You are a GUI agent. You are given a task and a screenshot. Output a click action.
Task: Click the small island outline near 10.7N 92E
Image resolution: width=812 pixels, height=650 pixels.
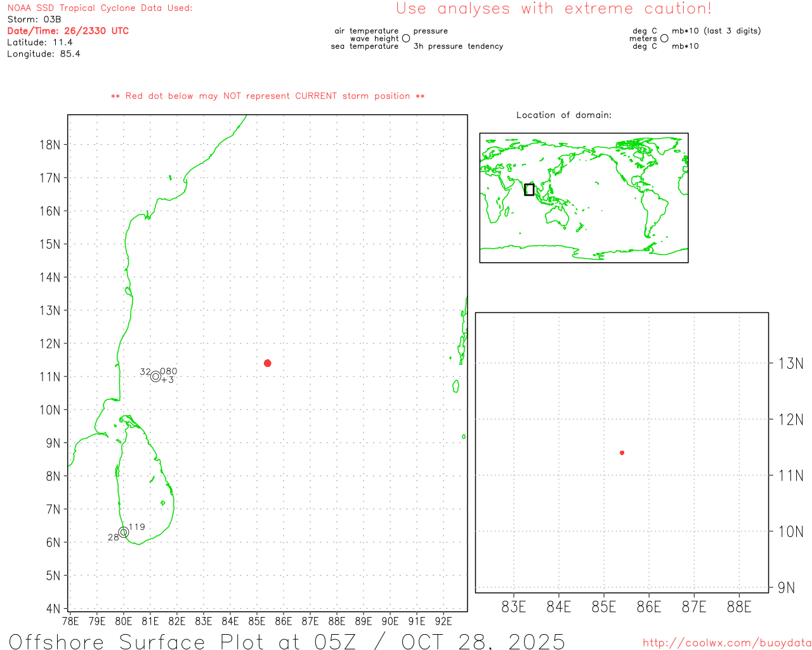(455, 386)
